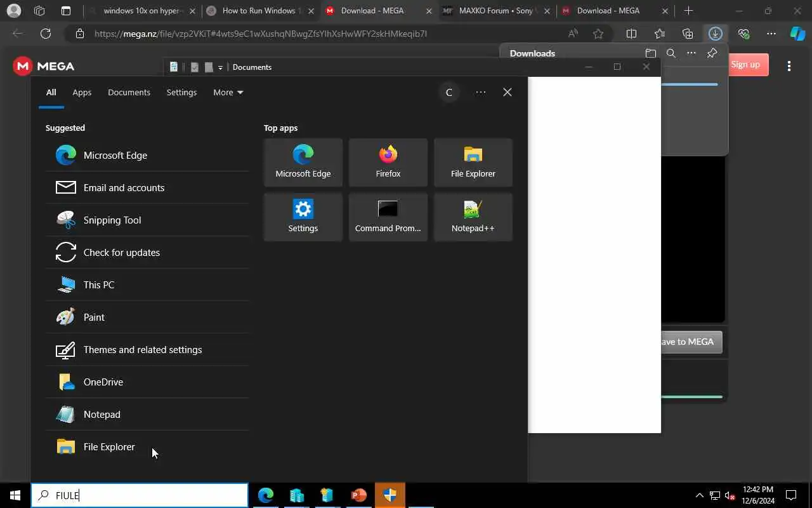The width and height of the screenshot is (812, 508).
Task: Switch to the Apps search tab
Action: (82, 92)
